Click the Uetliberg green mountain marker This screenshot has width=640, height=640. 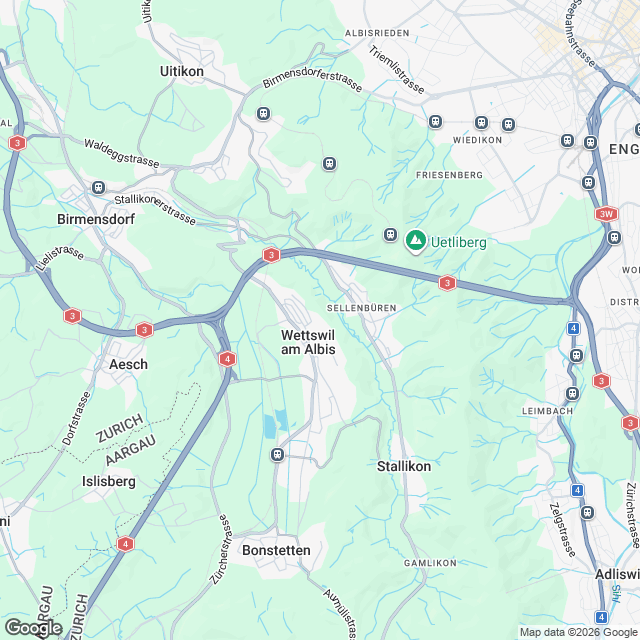pos(416,242)
